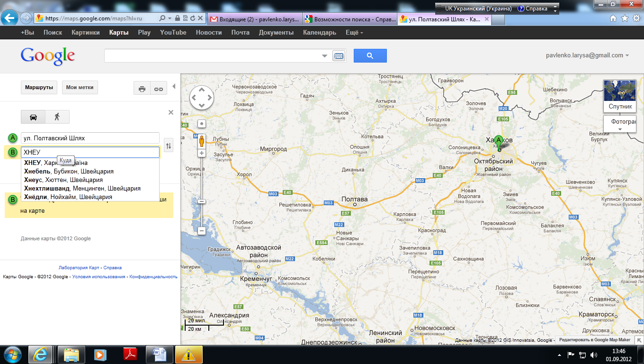Open the search box options dropdown arrow
This screenshot has width=644, height=364.
point(325,56)
